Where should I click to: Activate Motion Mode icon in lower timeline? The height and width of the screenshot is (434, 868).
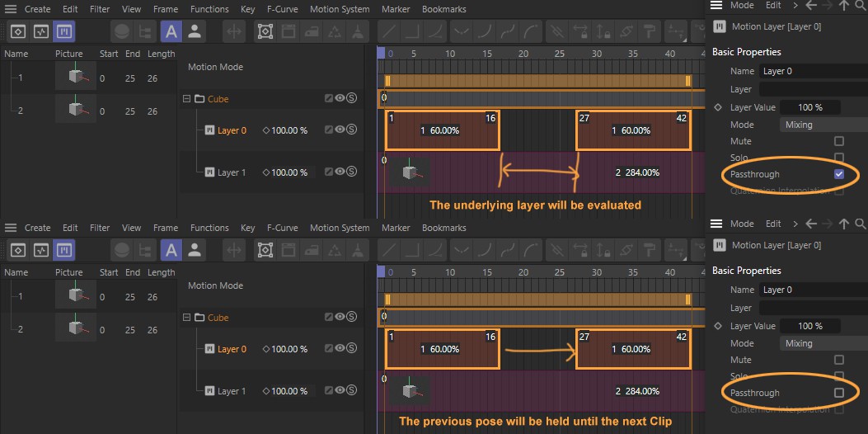tap(64, 250)
